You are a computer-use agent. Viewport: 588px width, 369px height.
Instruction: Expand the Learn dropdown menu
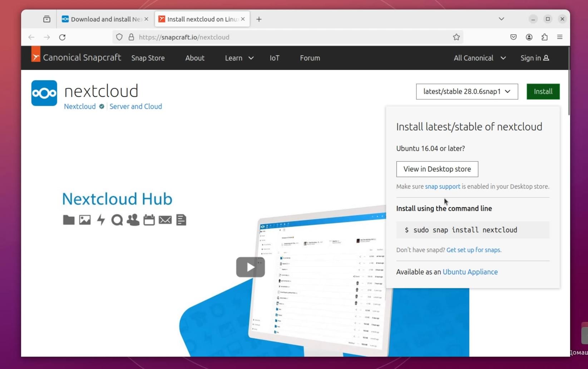point(239,58)
